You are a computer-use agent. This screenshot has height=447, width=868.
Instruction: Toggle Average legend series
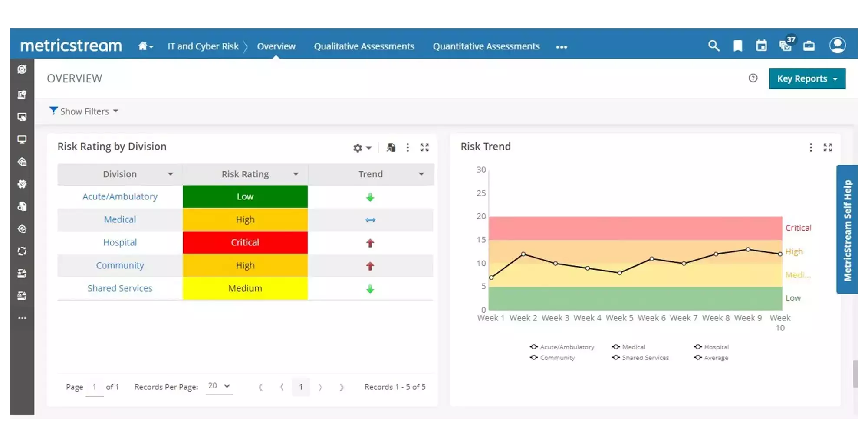[x=711, y=358]
